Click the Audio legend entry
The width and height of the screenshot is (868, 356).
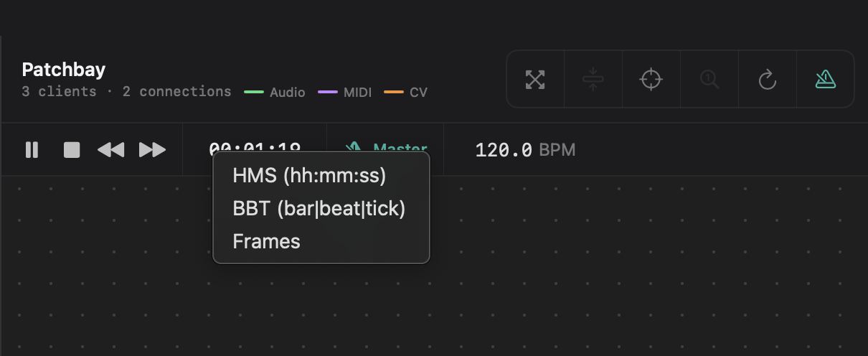point(275,92)
